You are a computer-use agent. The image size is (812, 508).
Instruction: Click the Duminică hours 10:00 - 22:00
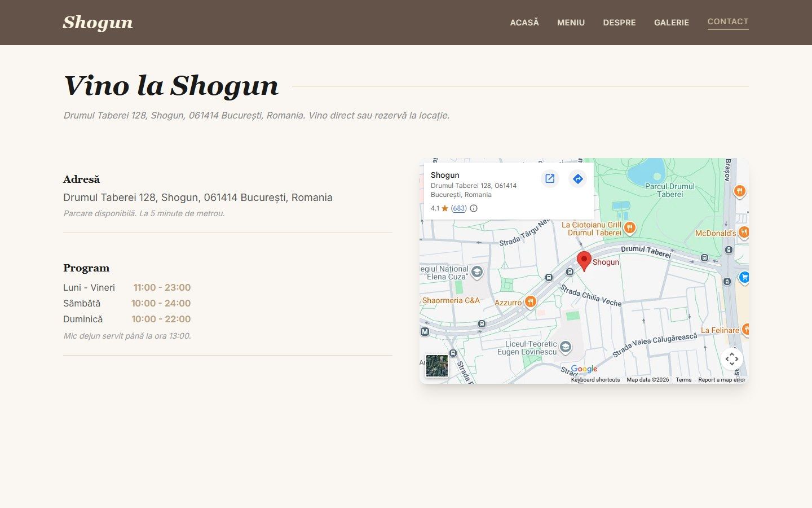click(x=161, y=319)
